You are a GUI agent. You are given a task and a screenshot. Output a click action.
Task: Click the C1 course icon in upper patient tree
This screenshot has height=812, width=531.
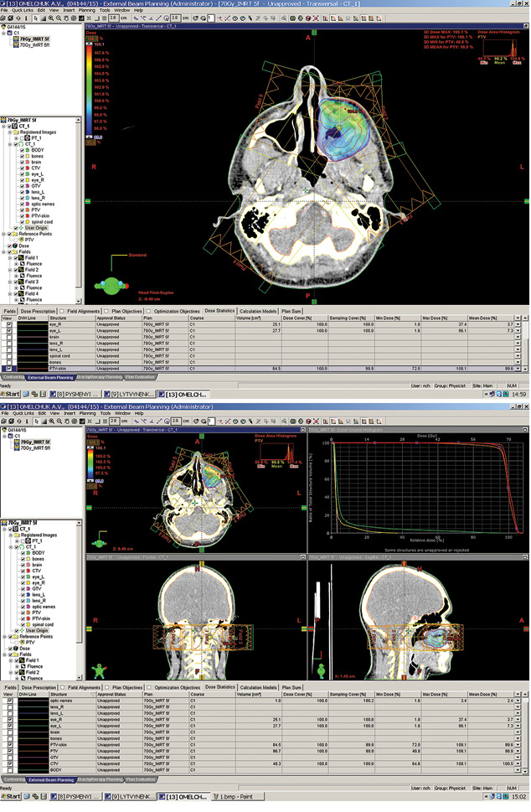(10, 33)
